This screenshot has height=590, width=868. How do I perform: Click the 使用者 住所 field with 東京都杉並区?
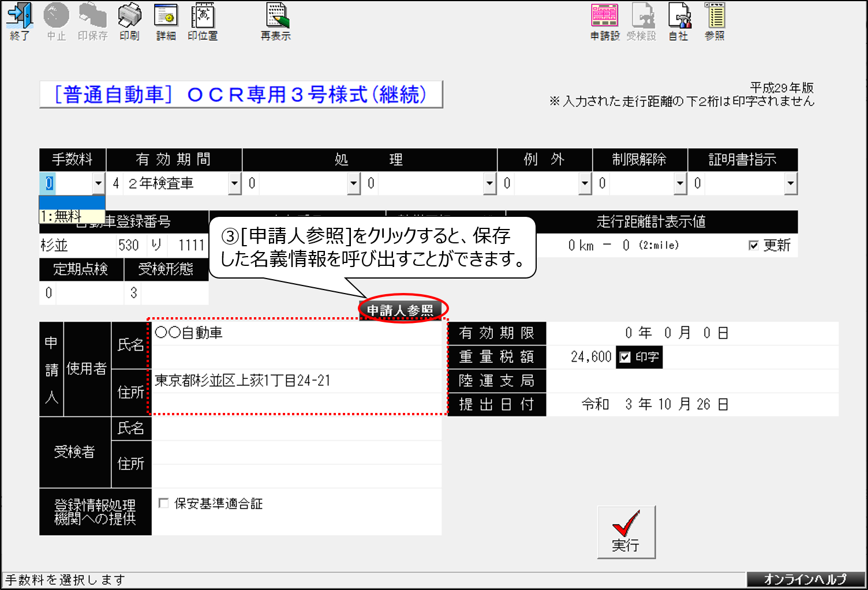pyautogui.click(x=296, y=381)
